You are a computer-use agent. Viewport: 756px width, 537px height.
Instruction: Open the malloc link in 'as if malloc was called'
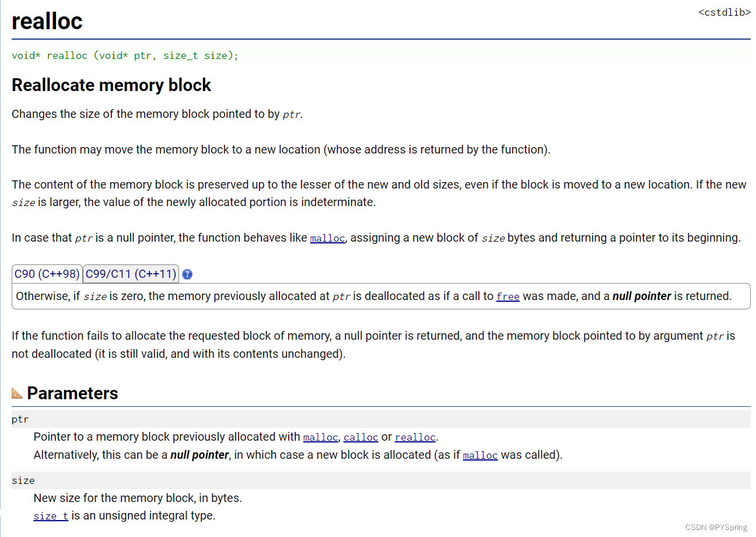480,455
